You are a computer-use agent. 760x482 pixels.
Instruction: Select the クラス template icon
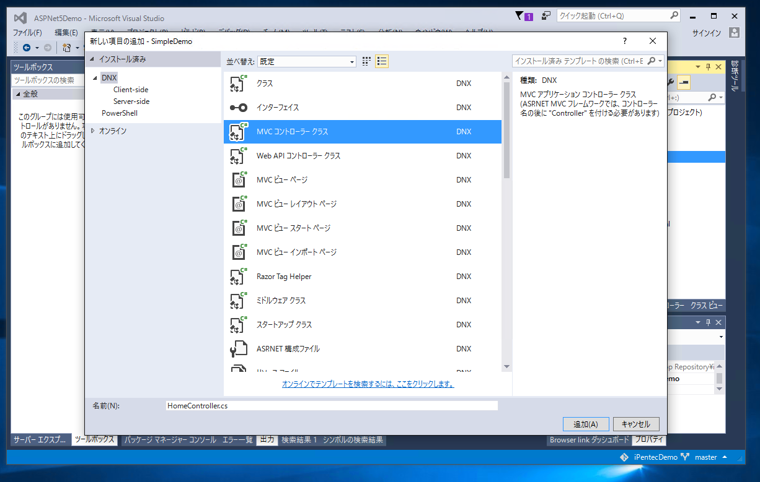[x=238, y=83]
